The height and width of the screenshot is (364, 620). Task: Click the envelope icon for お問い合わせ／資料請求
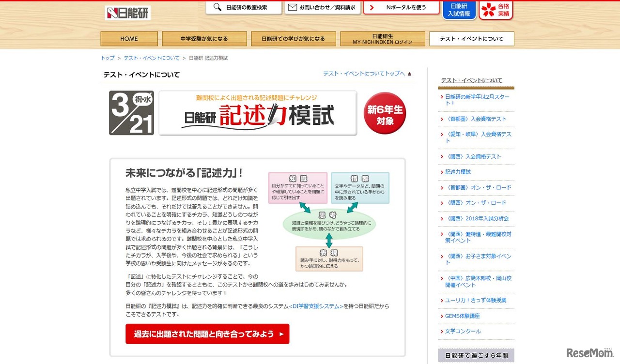tap(292, 7)
